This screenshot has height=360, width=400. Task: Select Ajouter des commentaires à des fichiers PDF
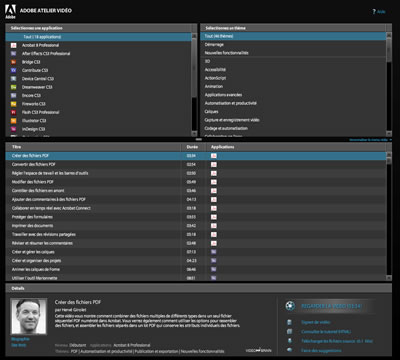[196, 199]
